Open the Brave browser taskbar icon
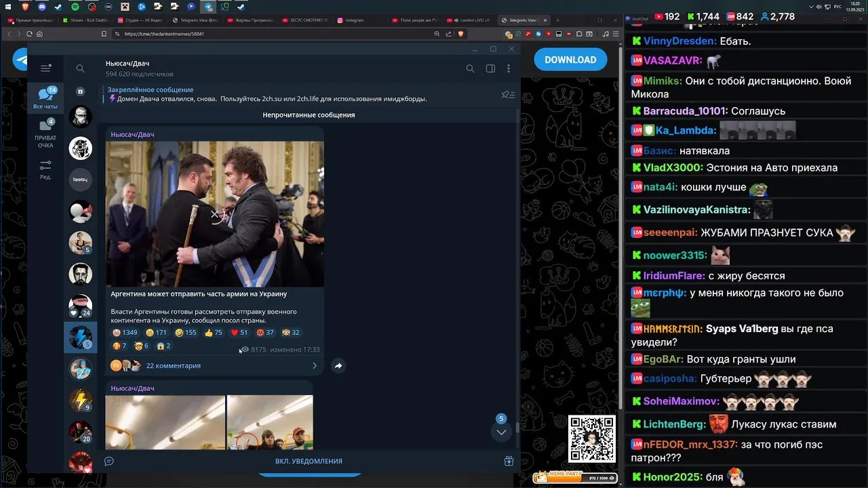868x488 pixels. (x=25, y=7)
